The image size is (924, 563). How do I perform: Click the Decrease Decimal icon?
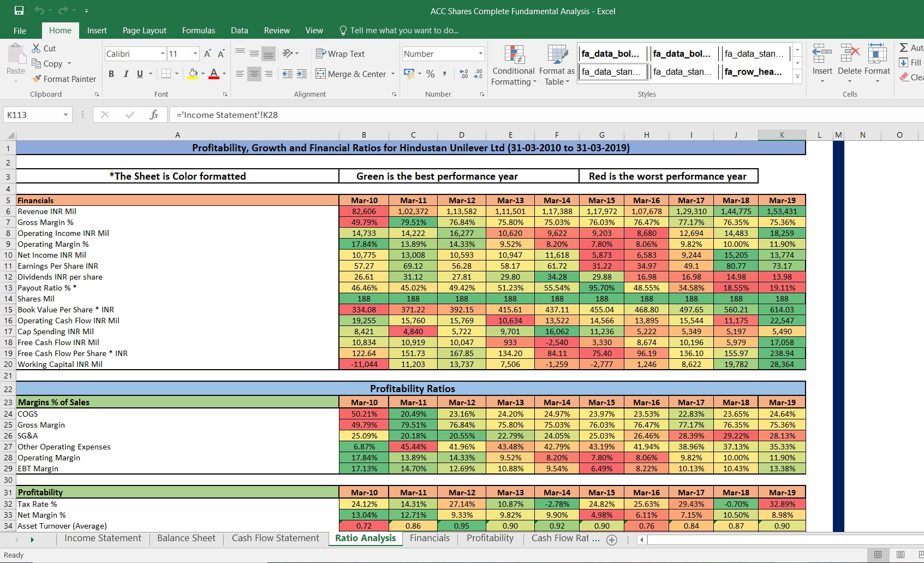click(478, 74)
